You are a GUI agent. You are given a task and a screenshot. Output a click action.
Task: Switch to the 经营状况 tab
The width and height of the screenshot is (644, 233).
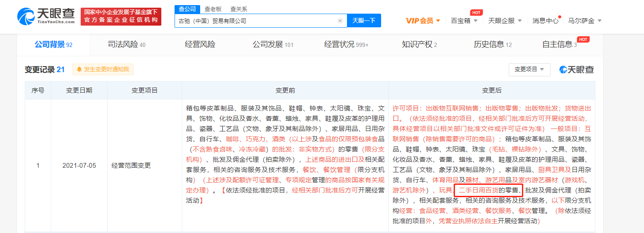pos(346,44)
